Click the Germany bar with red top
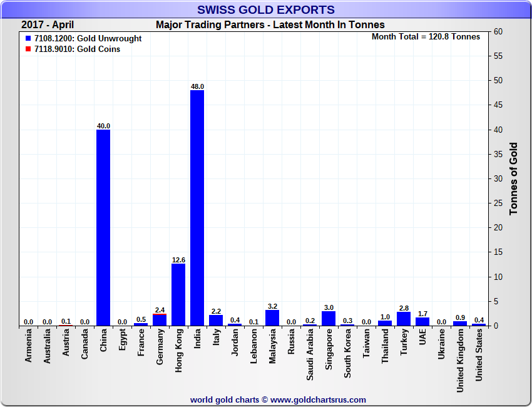 [x=160, y=320]
